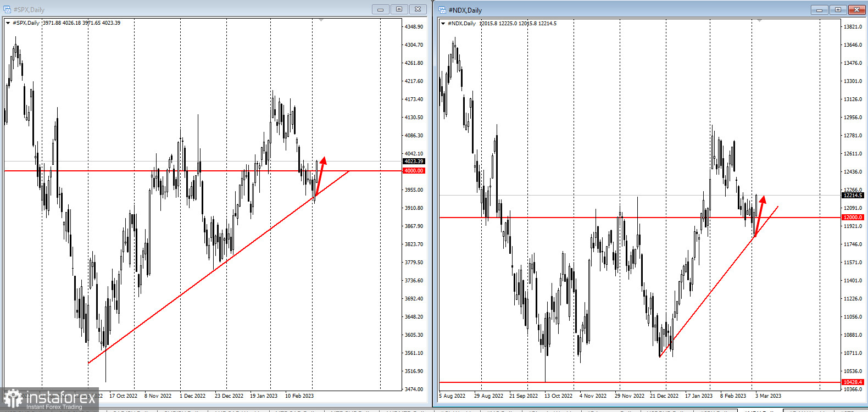Screen dimensions: 868x412
Task: Close the #NDX,Daily chart window
Action: click(x=857, y=10)
